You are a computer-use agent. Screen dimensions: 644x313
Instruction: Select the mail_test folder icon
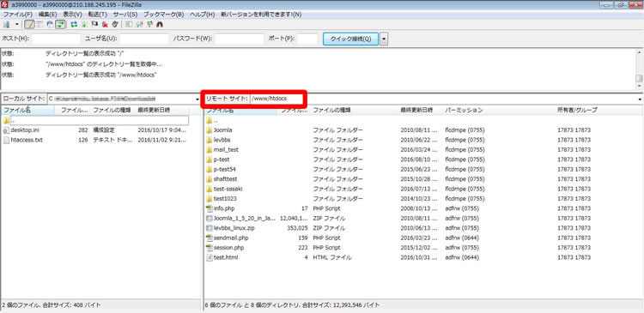coord(210,150)
